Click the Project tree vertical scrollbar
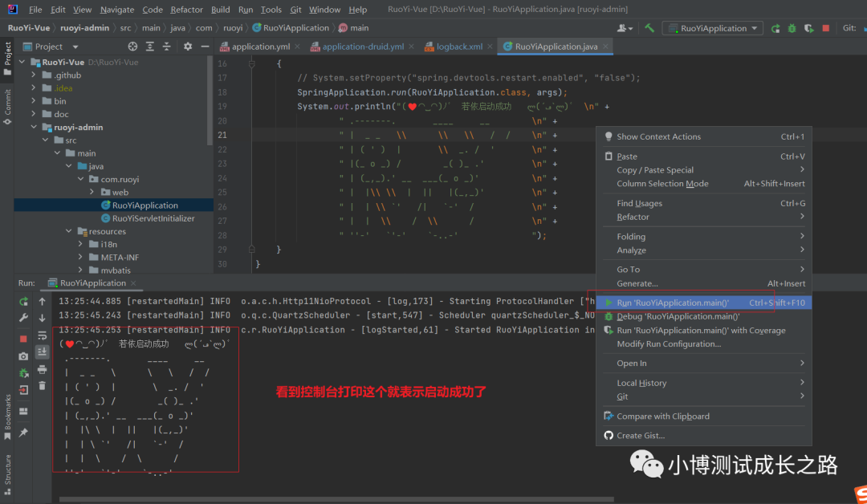 [210, 100]
